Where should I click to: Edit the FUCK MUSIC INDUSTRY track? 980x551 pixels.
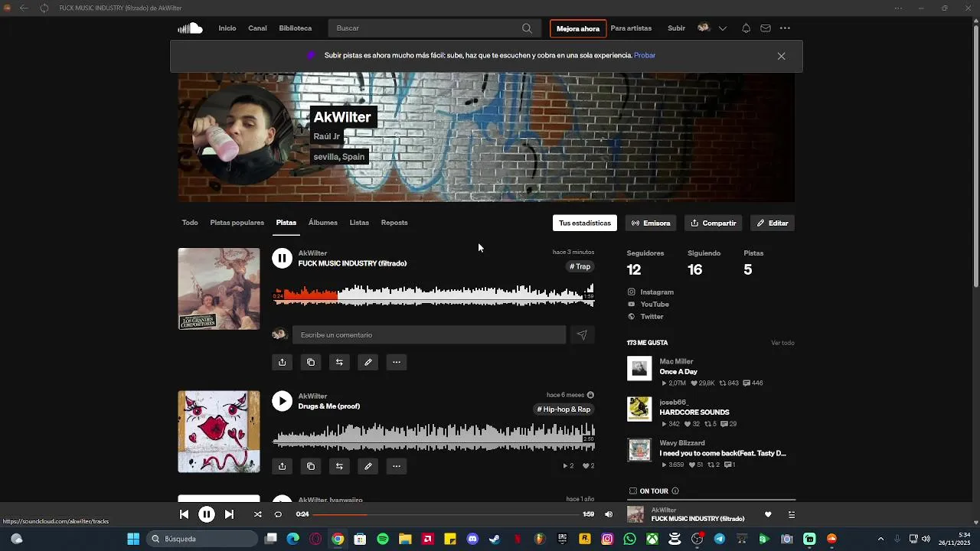368,362
